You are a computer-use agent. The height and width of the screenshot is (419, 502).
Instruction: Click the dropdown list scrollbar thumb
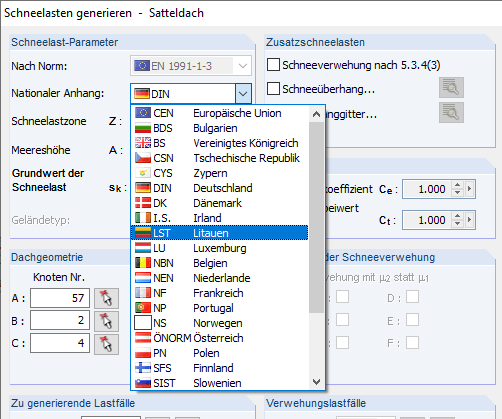(316, 217)
